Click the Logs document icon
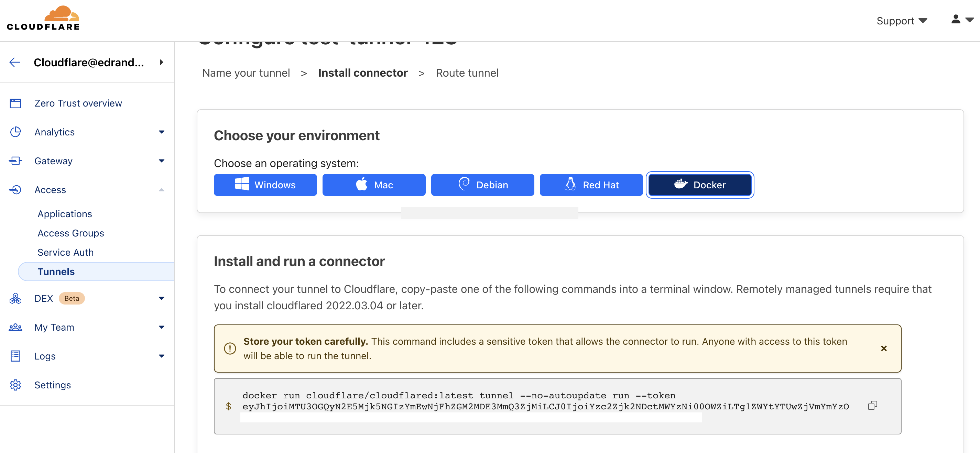 click(x=15, y=356)
